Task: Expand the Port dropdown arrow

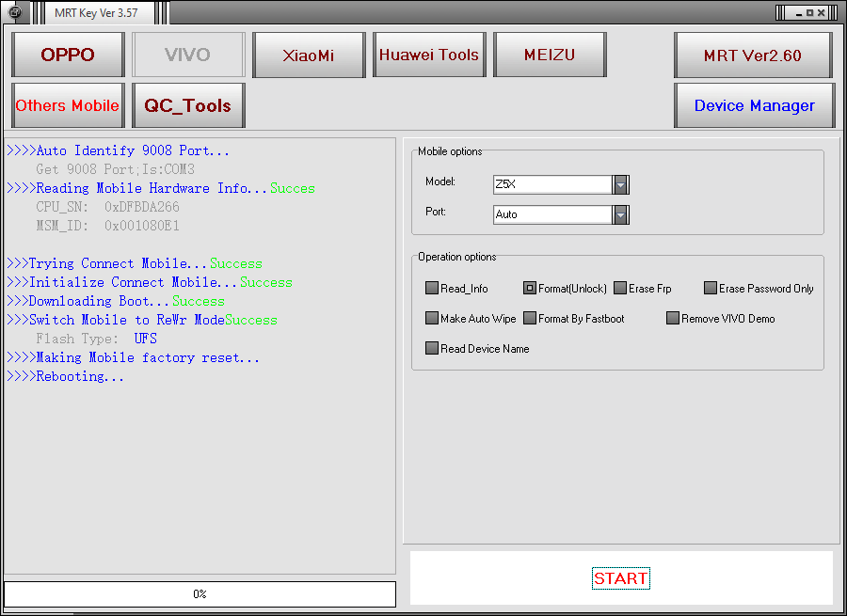Action: 621,214
